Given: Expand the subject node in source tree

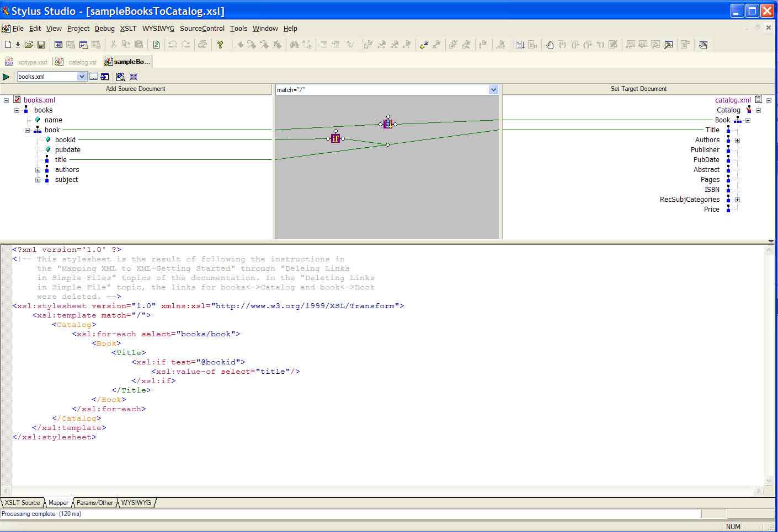Looking at the screenshot, I should [38, 180].
